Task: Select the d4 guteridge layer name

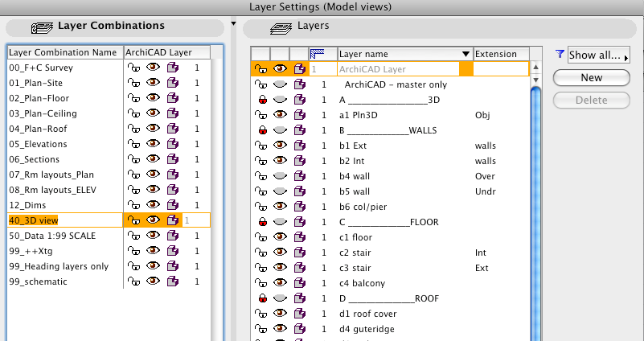Action: coord(367,329)
